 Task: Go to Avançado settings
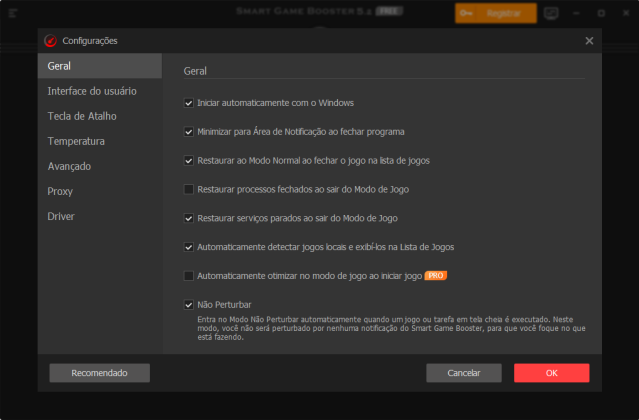[100, 166]
